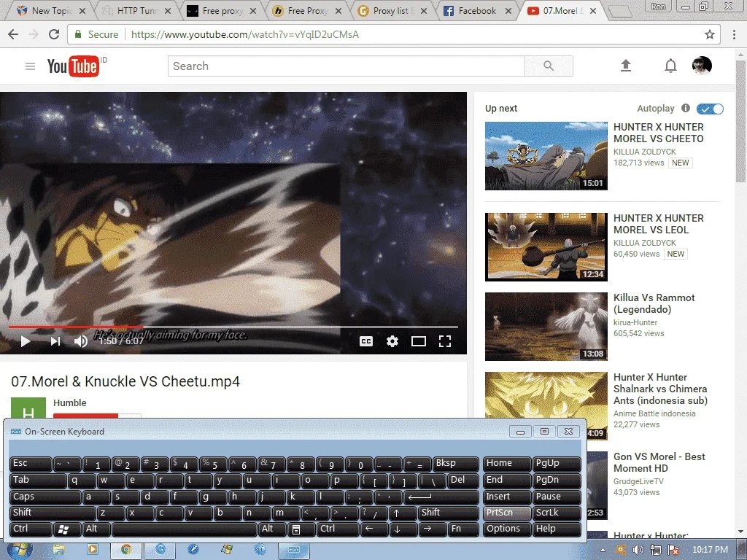The width and height of the screenshot is (747, 560).
Task: Switch to the New Topic tab
Action: (50, 10)
